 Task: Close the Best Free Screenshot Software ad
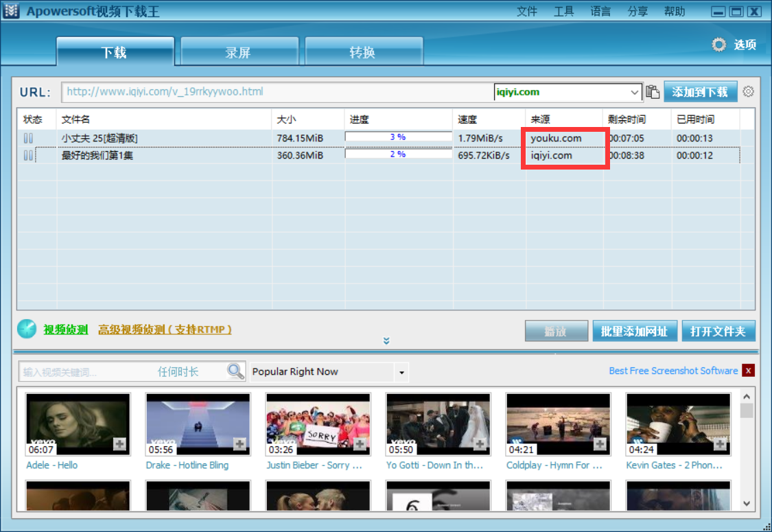[x=748, y=371]
